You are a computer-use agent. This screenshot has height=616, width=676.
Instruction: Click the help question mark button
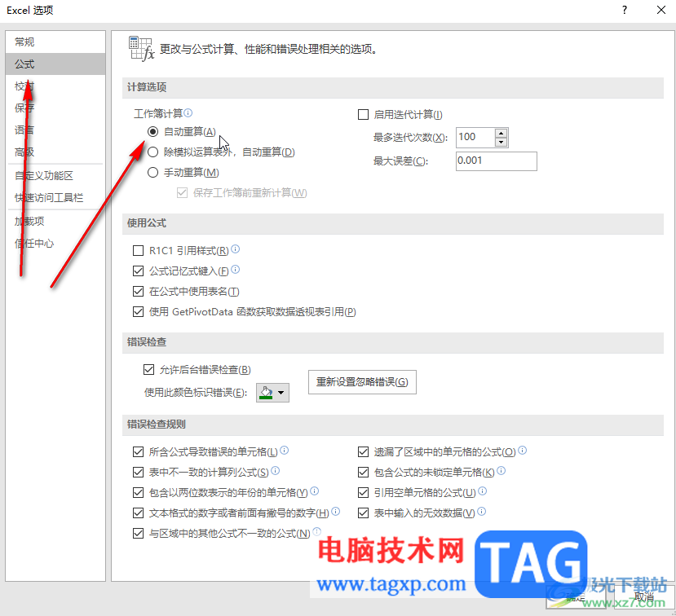click(x=625, y=10)
